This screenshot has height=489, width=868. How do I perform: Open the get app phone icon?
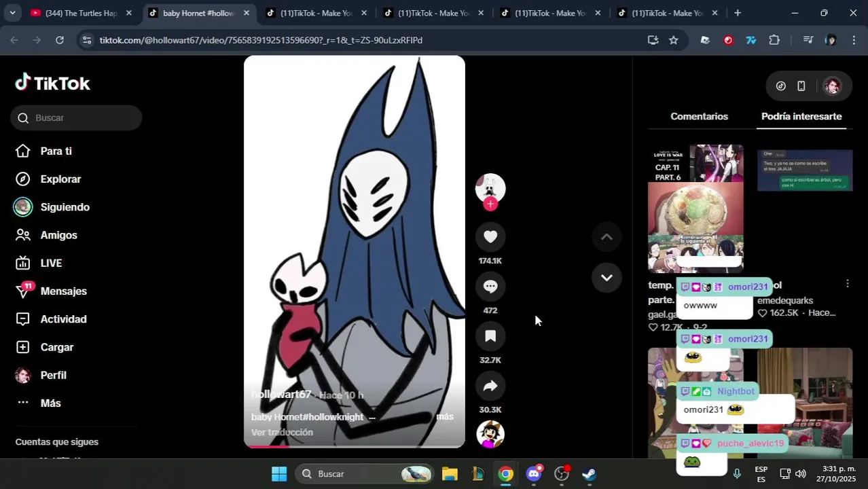pyautogui.click(x=801, y=86)
